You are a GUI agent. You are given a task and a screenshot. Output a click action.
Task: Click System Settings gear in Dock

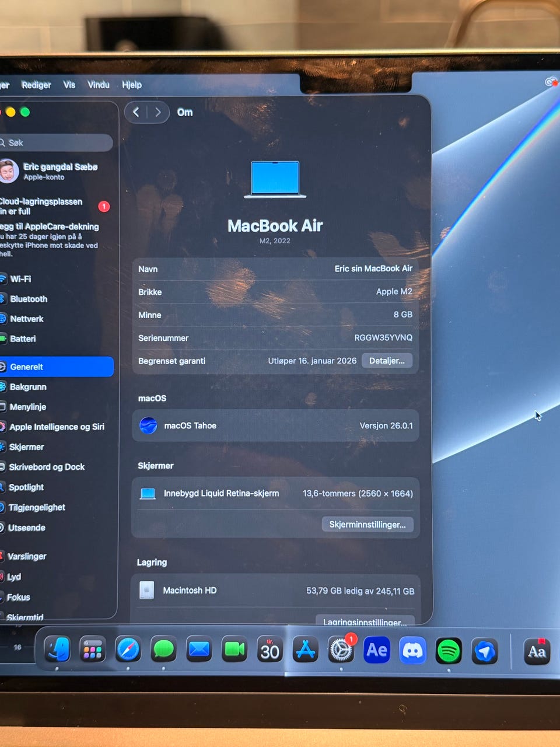(341, 650)
